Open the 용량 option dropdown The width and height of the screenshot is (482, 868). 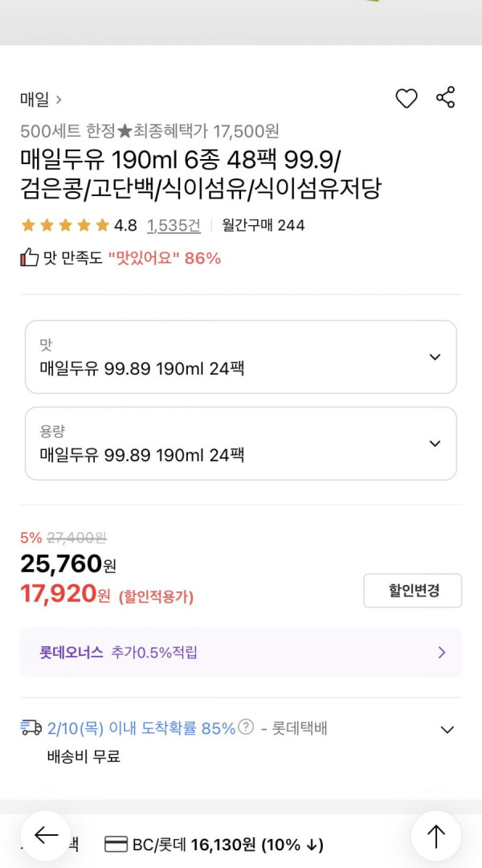click(241, 444)
